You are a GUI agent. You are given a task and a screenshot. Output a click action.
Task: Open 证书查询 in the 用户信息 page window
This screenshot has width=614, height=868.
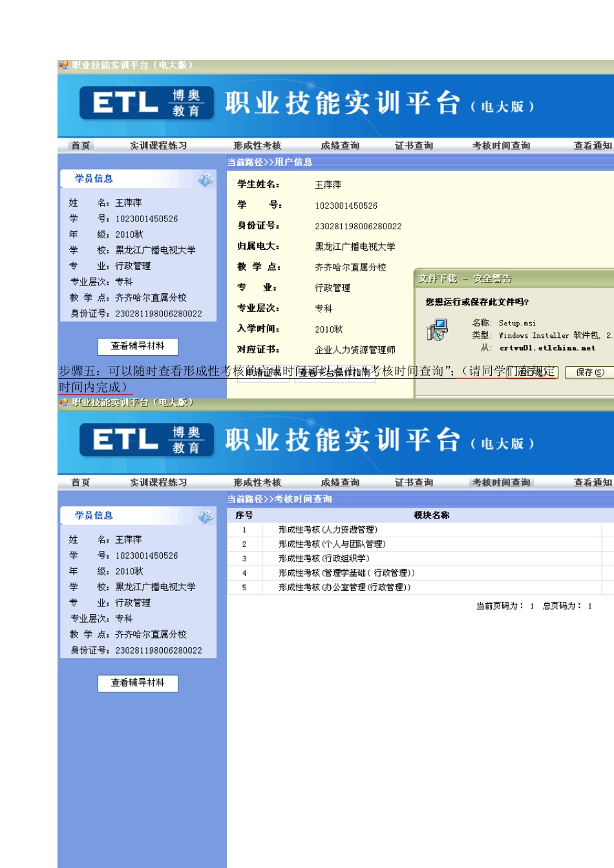[x=414, y=145]
